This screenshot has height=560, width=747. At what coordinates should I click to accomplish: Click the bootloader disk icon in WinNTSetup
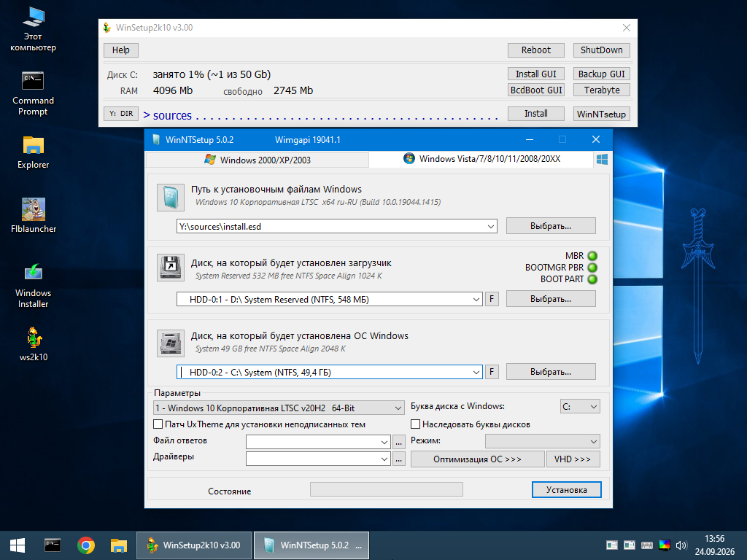point(171,268)
